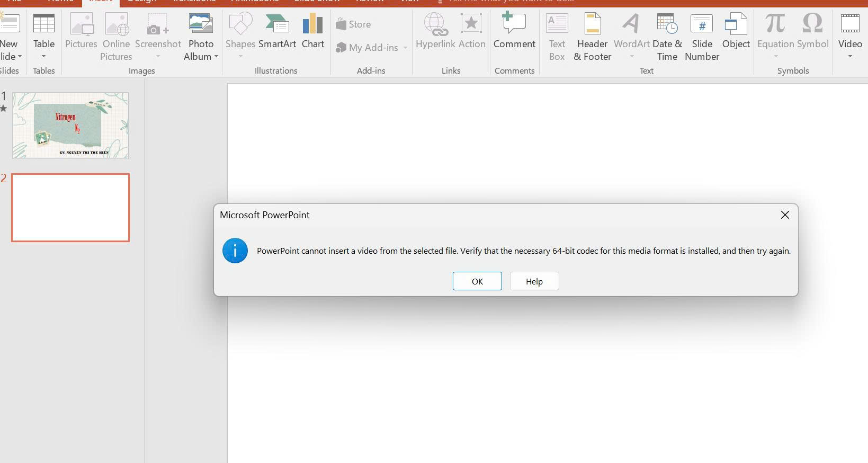The image size is (868, 463).
Task: Click the Slide Number icon
Action: (x=702, y=24)
